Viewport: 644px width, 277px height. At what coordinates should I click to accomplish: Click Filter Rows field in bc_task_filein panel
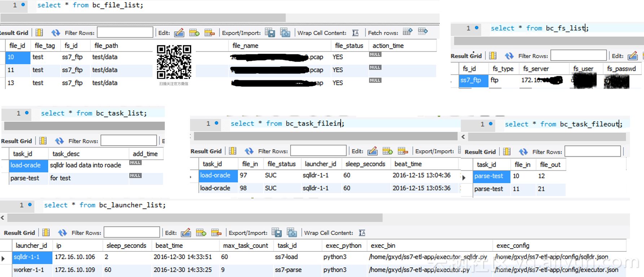(318, 151)
